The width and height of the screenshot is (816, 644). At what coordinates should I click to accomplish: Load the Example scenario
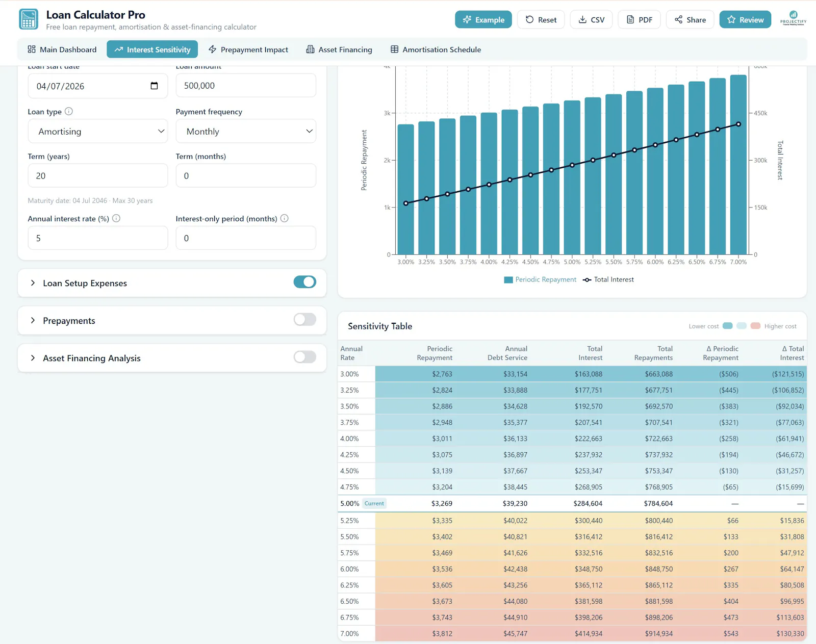click(483, 19)
